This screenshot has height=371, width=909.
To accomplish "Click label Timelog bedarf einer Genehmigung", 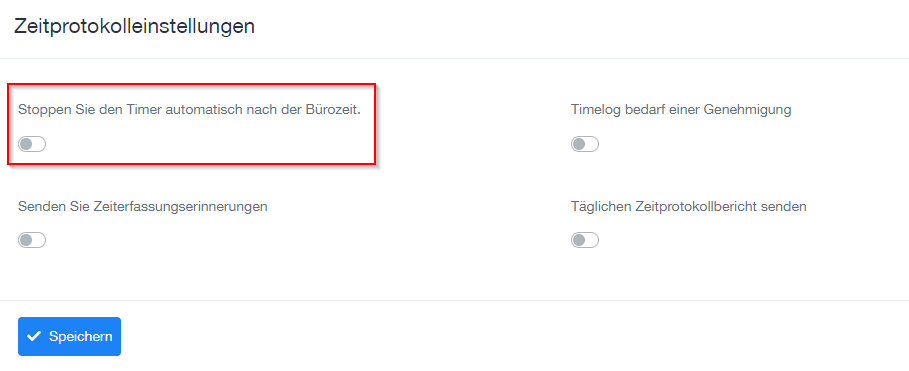I will 681,110.
